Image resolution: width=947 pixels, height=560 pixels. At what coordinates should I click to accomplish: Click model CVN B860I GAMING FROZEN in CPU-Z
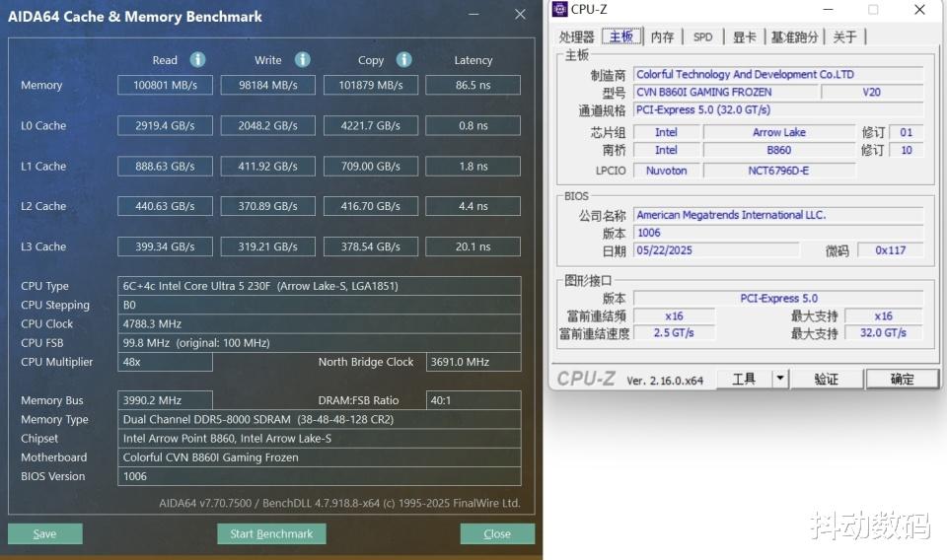click(725, 92)
